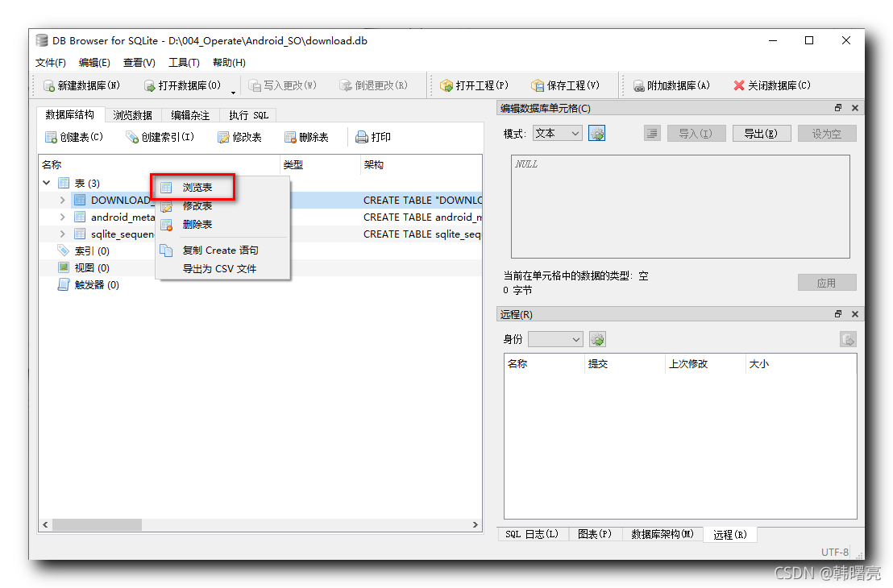Choose Delete Table (删除表) in context menu
The image size is (893, 588).
(x=222, y=224)
